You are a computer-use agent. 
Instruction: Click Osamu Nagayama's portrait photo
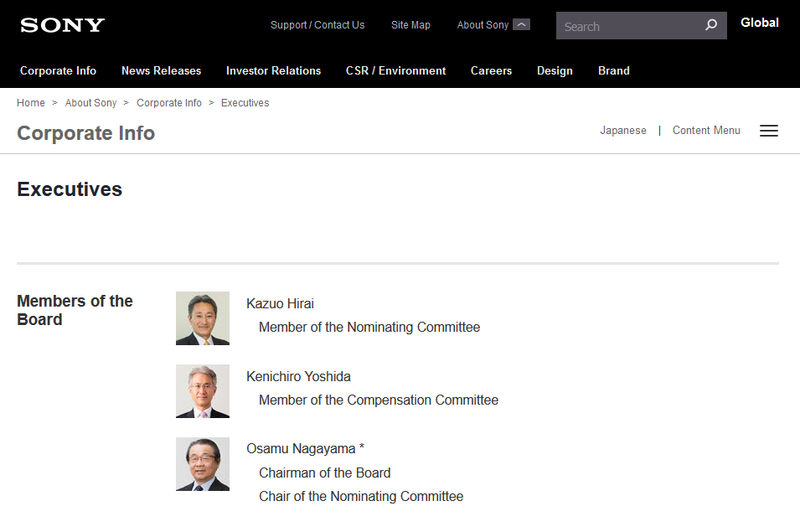[203, 464]
